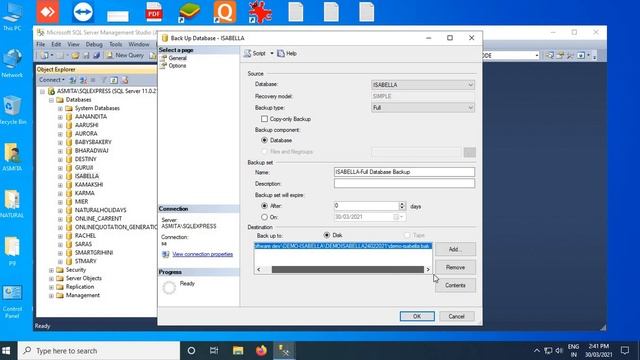640x360 pixels.
Task: Open the Database dropdown showing ISABELLA
Action: 423,84
